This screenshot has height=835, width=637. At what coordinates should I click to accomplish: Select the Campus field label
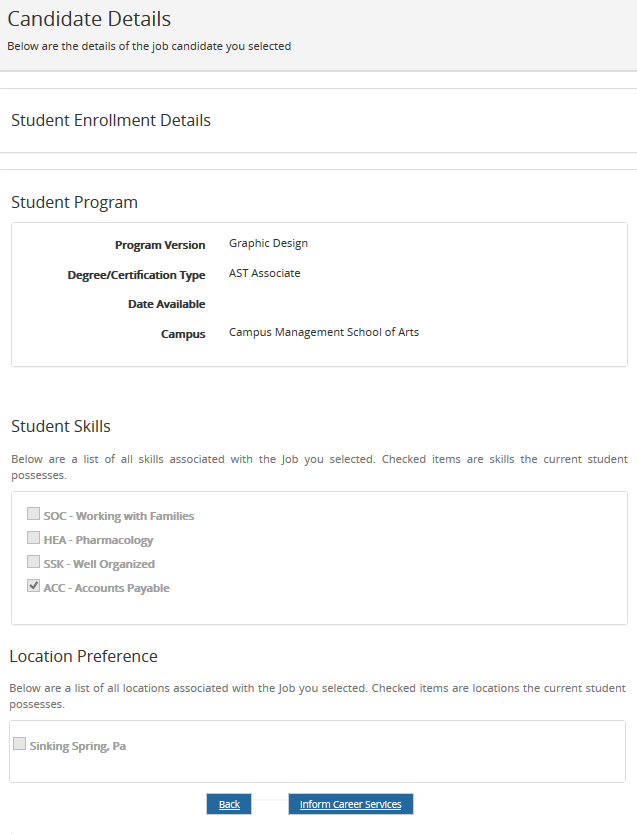click(183, 334)
